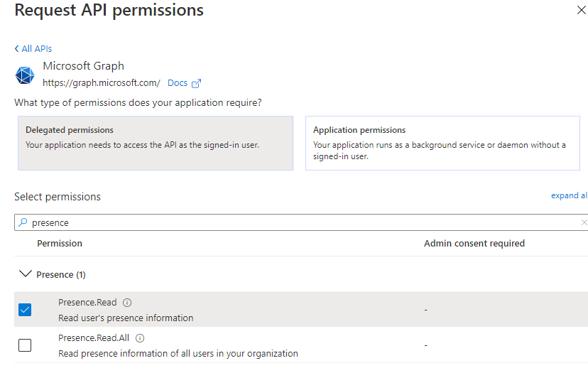Click the search magnifier icon
The height and width of the screenshot is (373, 588).
(x=23, y=222)
